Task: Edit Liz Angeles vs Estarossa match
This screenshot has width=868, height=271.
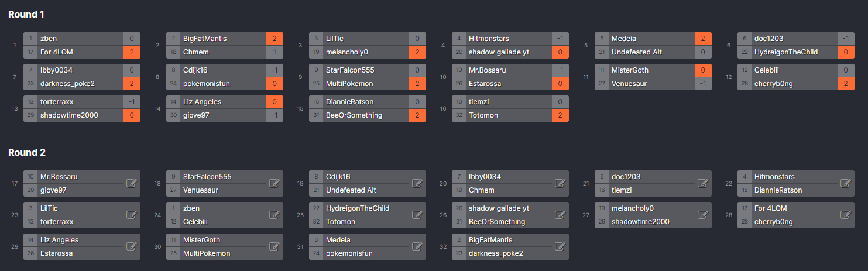Action: 132,246
